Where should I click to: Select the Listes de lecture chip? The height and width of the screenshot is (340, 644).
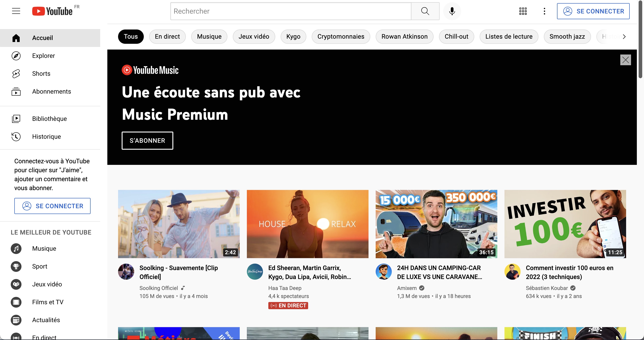coord(509,37)
